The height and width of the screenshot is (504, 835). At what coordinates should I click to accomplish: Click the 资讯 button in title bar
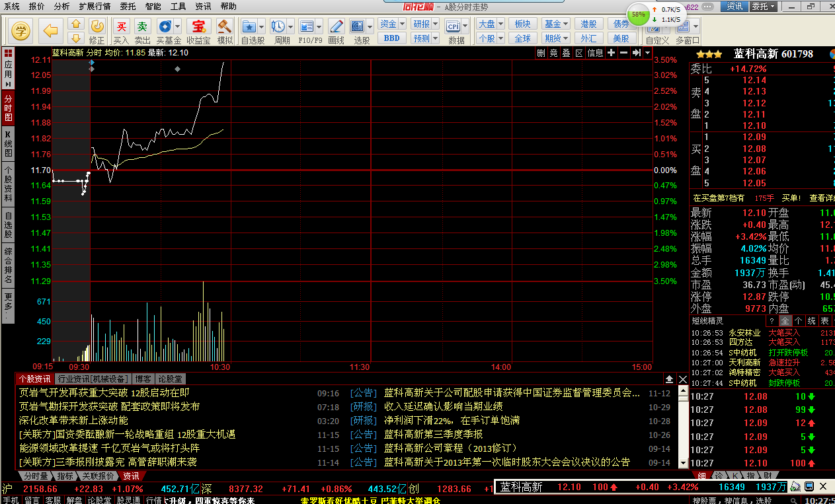pyautogui.click(x=734, y=6)
